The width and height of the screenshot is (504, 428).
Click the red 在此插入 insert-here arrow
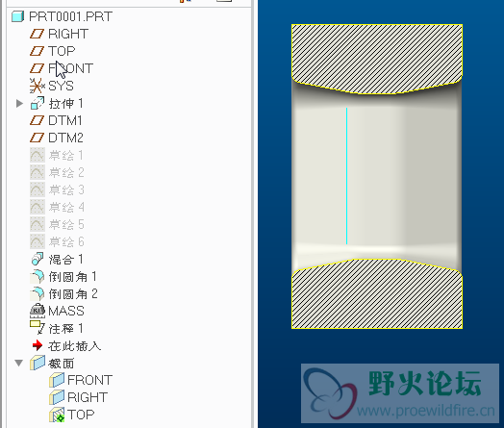click(38, 345)
